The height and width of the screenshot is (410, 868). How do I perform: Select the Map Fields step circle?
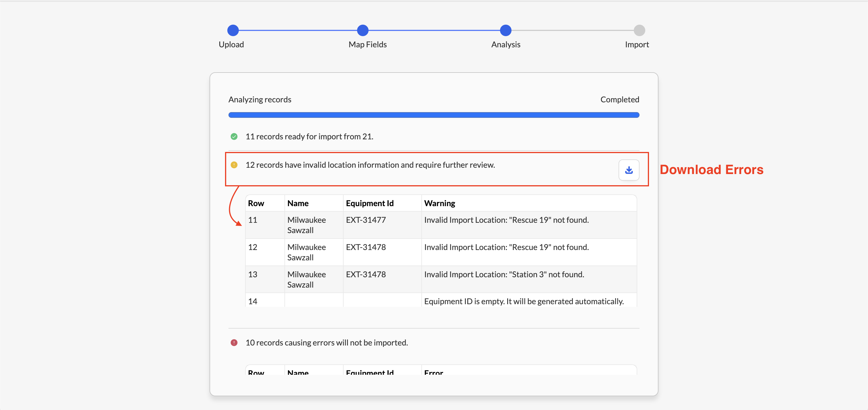tap(363, 30)
